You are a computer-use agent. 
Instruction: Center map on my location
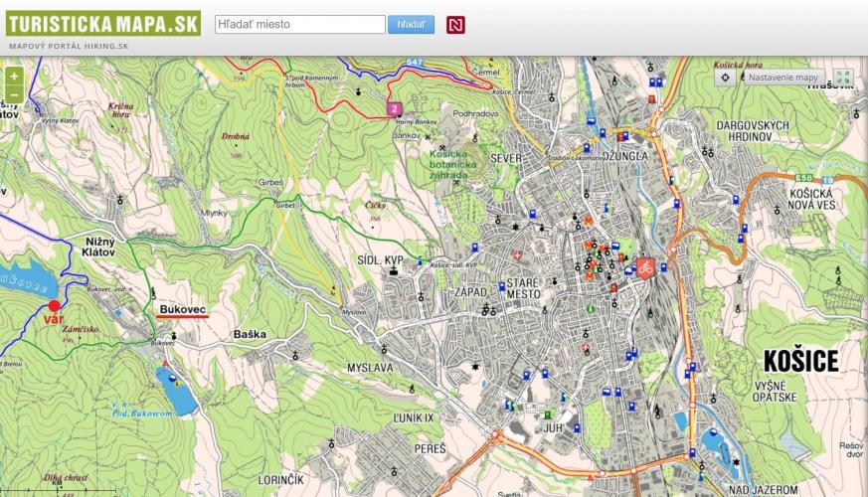click(x=726, y=78)
